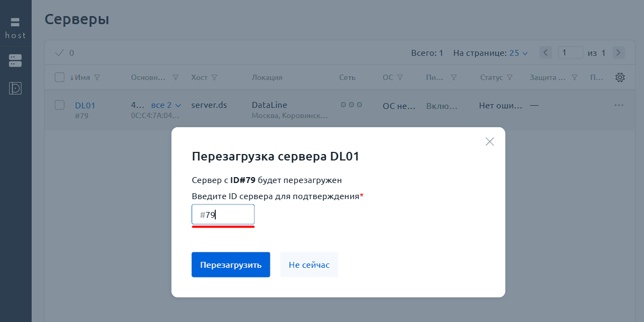Viewport: 644px width, 322px height.
Task: Close the reboot dialog with the X
Action: [x=489, y=142]
